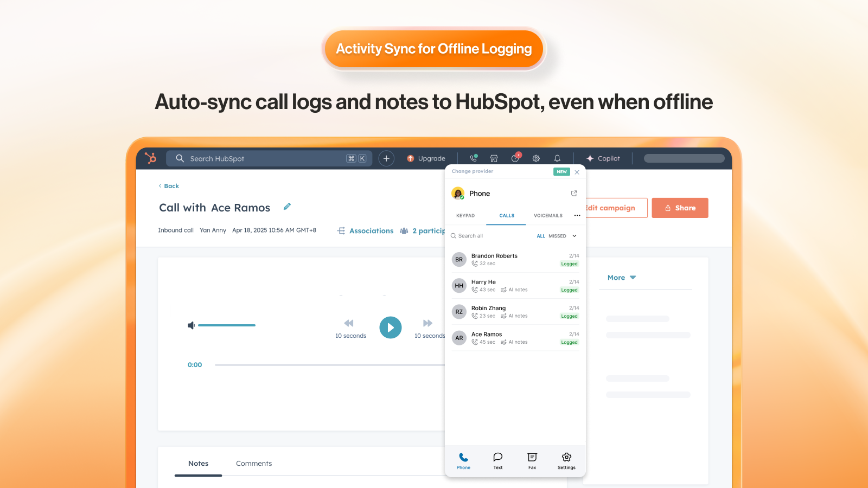The image size is (868, 488).
Task: Focus the Search HubSpot field
Action: (269, 158)
